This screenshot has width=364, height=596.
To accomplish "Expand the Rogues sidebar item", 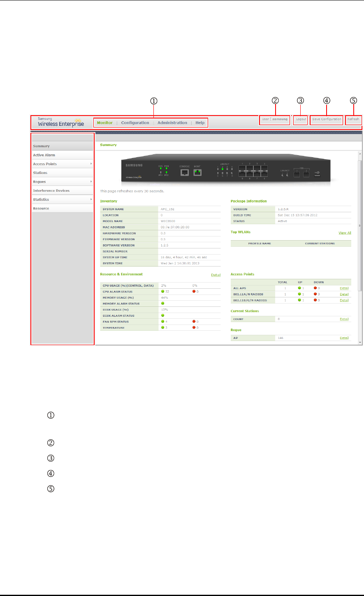I will click(63, 181).
